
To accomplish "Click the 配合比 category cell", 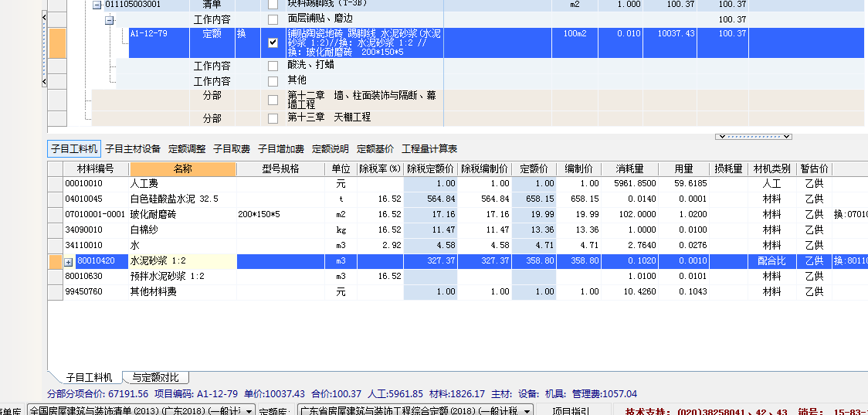I will [x=772, y=261].
